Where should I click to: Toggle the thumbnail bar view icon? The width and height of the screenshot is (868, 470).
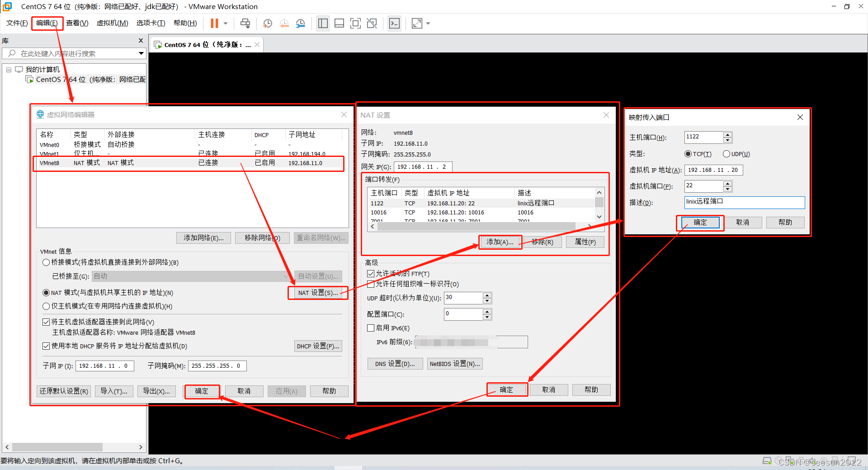pyautogui.click(x=339, y=24)
